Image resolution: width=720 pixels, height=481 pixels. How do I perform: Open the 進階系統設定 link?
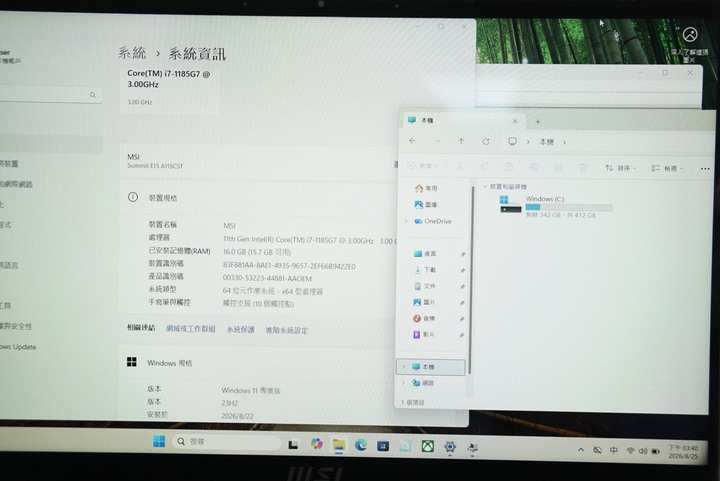pyautogui.click(x=287, y=330)
